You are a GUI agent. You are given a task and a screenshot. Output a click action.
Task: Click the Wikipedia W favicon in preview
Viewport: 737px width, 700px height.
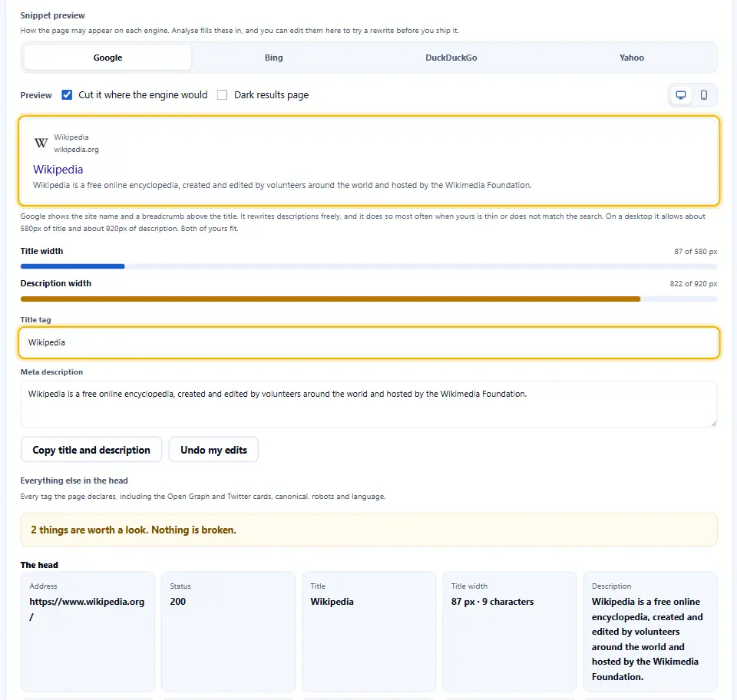tap(41, 143)
